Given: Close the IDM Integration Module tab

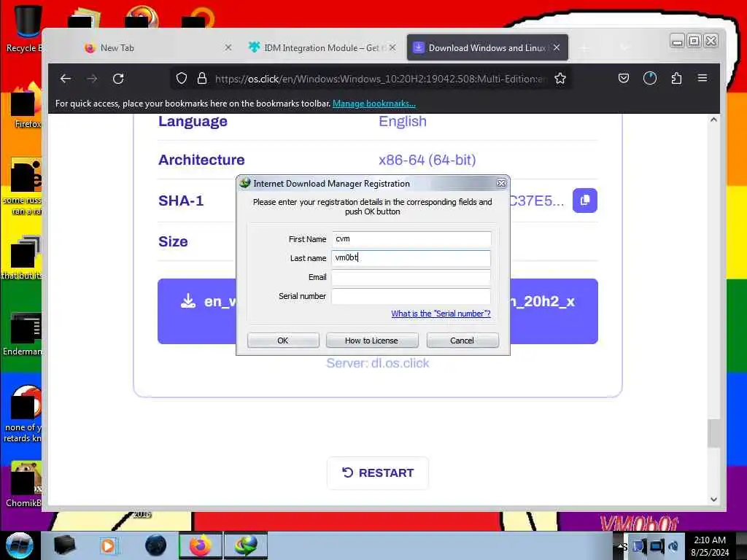Looking at the screenshot, I should pos(392,47).
